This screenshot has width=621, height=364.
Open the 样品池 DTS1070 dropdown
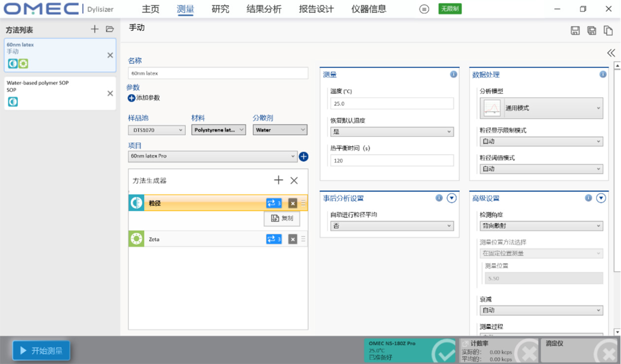[156, 130]
